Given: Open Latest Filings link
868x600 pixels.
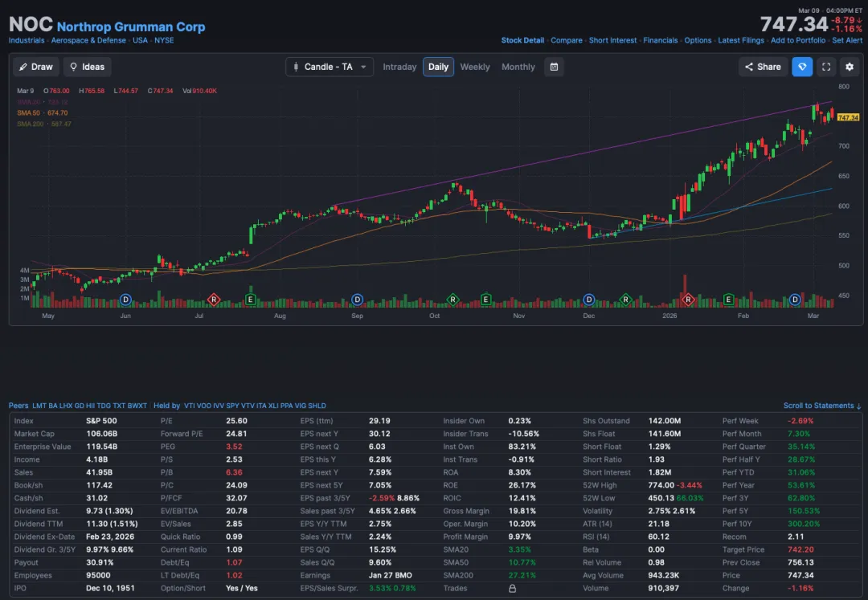Looking at the screenshot, I should [741, 40].
